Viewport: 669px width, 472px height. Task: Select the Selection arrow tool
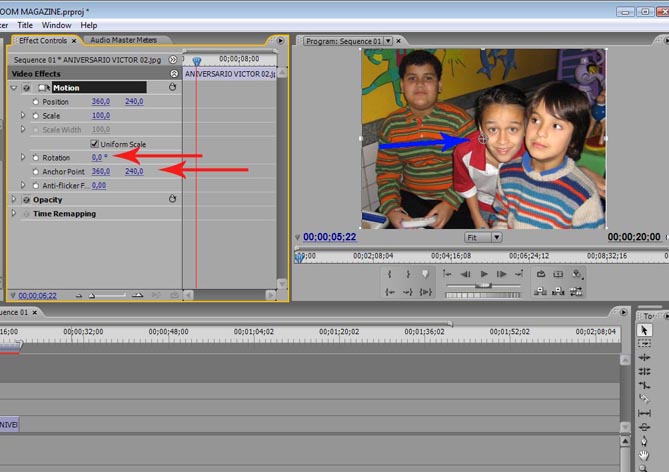tap(644, 330)
